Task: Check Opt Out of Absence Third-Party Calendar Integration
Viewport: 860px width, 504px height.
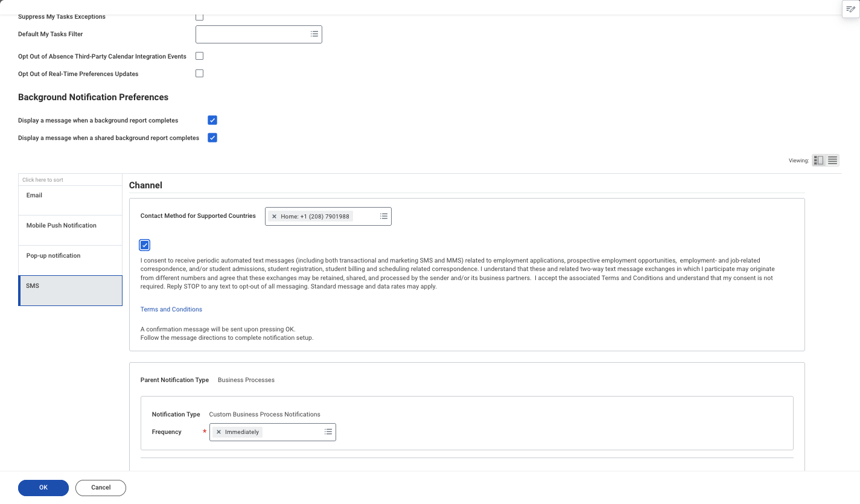Action: pos(200,56)
